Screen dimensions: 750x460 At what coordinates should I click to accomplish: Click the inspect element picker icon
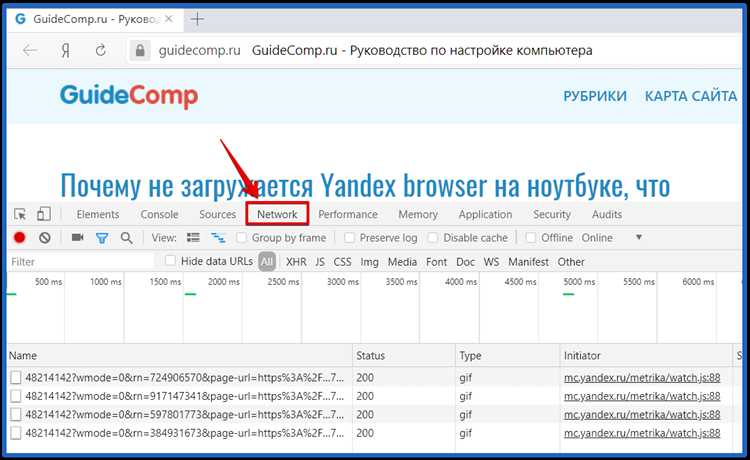click(20, 214)
